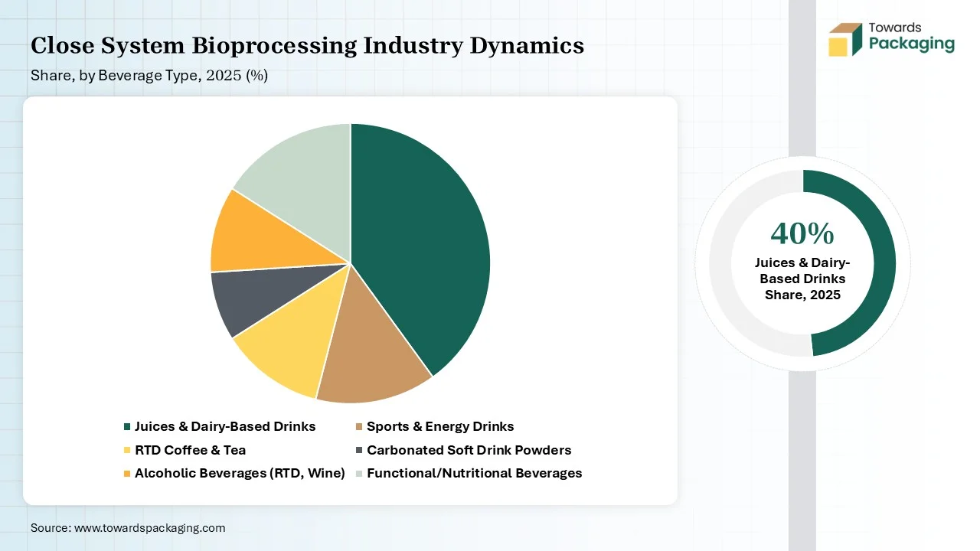This screenshot has width=980, height=551.
Task: Click the Alcoholic Beverages legend swatch
Action: pyautogui.click(x=127, y=473)
